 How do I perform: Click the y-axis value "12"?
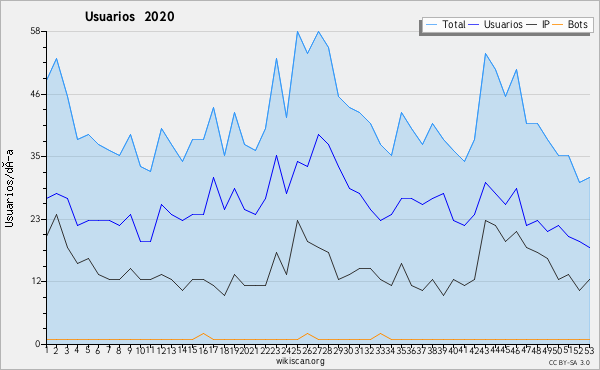(35, 282)
